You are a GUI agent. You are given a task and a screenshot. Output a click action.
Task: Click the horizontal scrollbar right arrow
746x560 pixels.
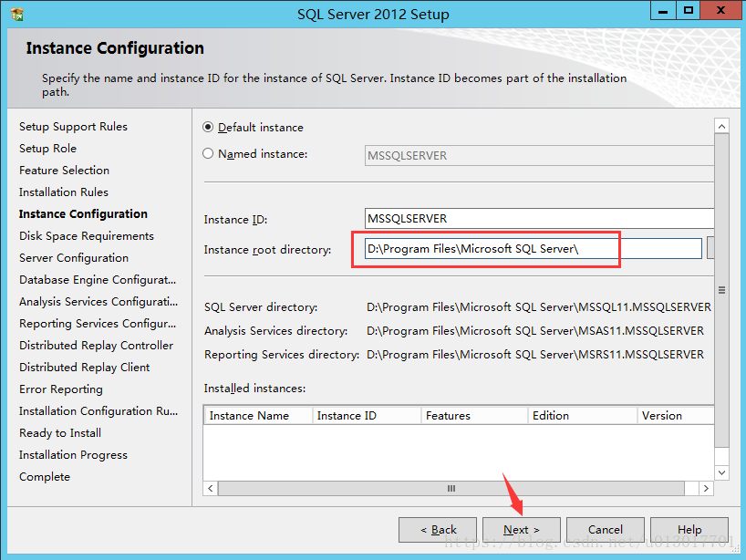(x=706, y=488)
